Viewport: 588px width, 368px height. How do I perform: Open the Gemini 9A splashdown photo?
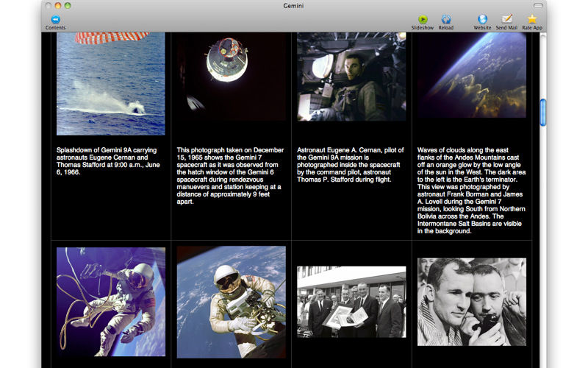tap(111, 83)
